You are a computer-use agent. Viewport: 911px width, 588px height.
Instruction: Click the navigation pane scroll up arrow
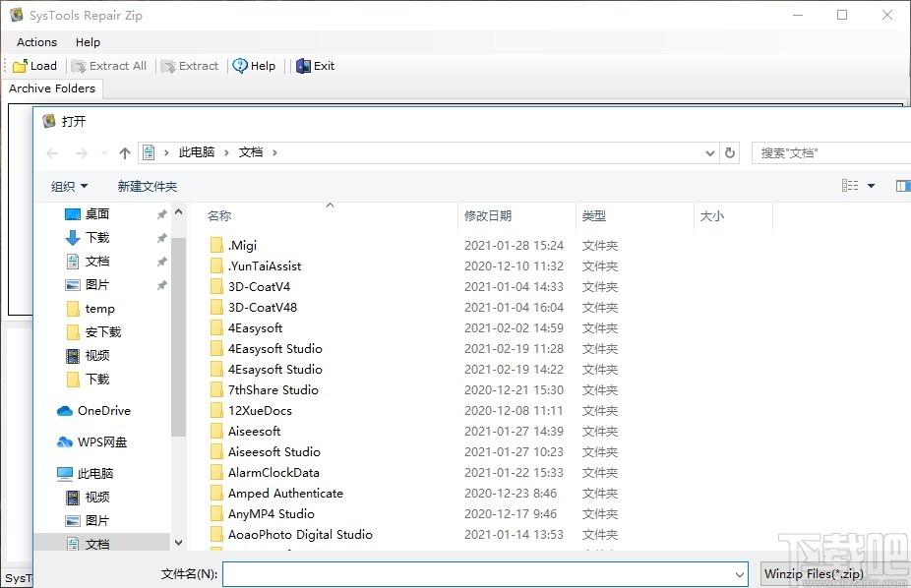[x=179, y=212]
